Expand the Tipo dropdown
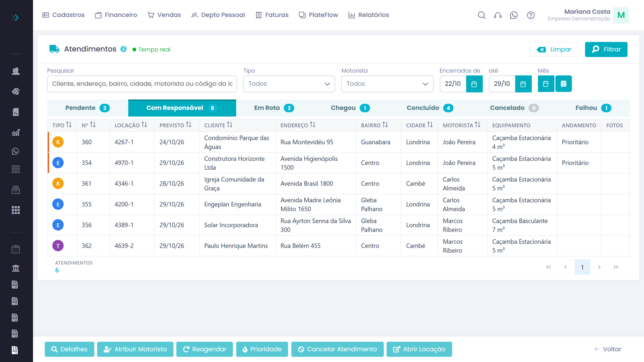 [x=289, y=84]
